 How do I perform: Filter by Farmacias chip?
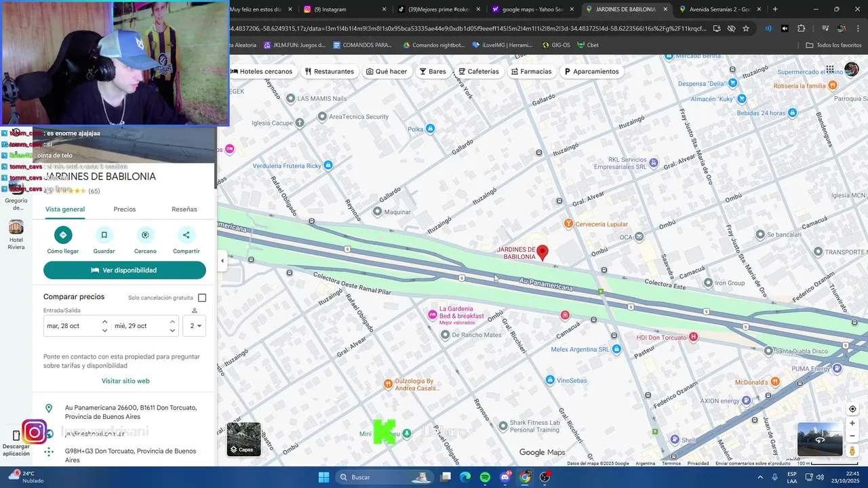pyautogui.click(x=532, y=71)
